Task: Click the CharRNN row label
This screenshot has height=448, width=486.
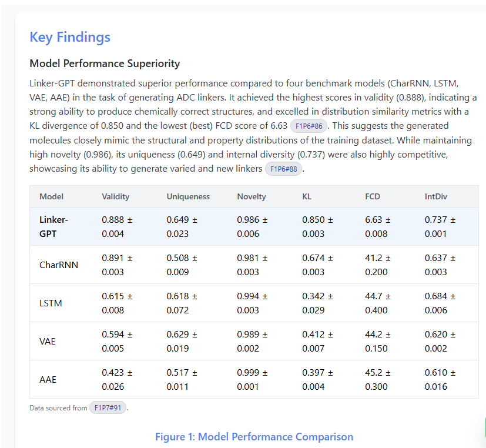Action: (x=59, y=265)
